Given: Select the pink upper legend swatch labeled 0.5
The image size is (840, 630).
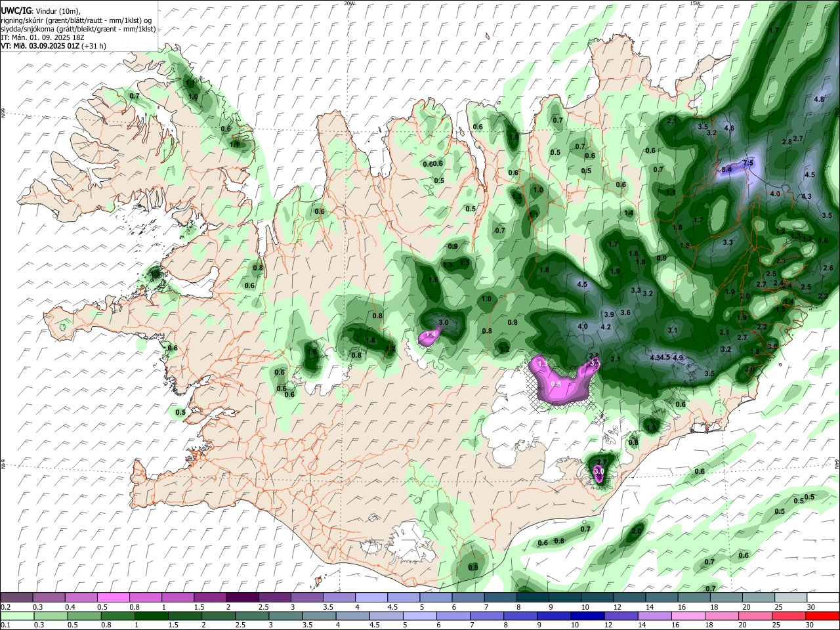Looking at the screenshot, I should click(x=113, y=597).
